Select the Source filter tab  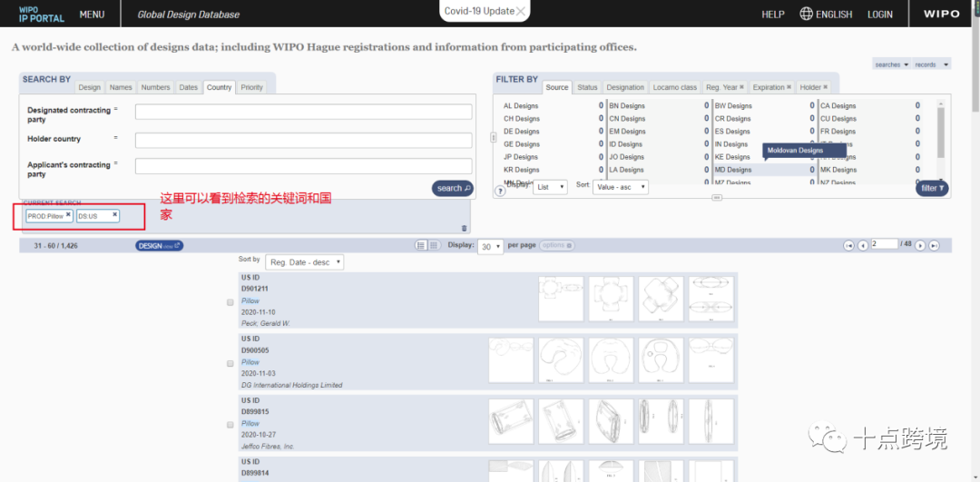pos(557,87)
